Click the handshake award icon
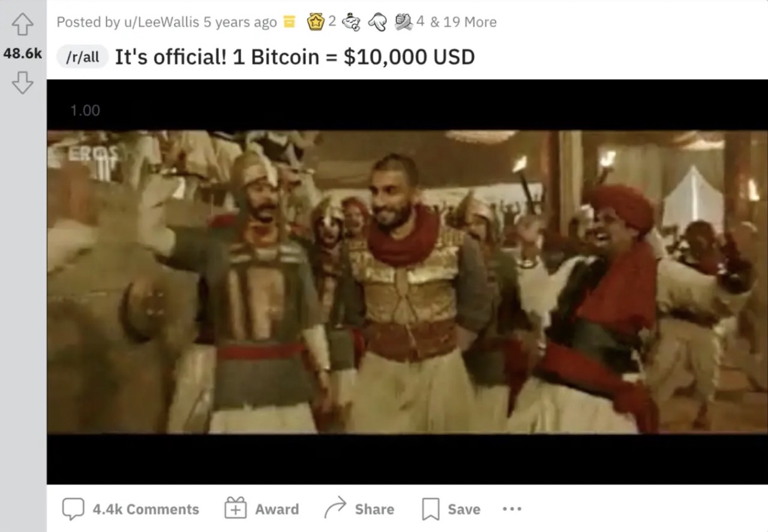 pyautogui.click(x=403, y=22)
